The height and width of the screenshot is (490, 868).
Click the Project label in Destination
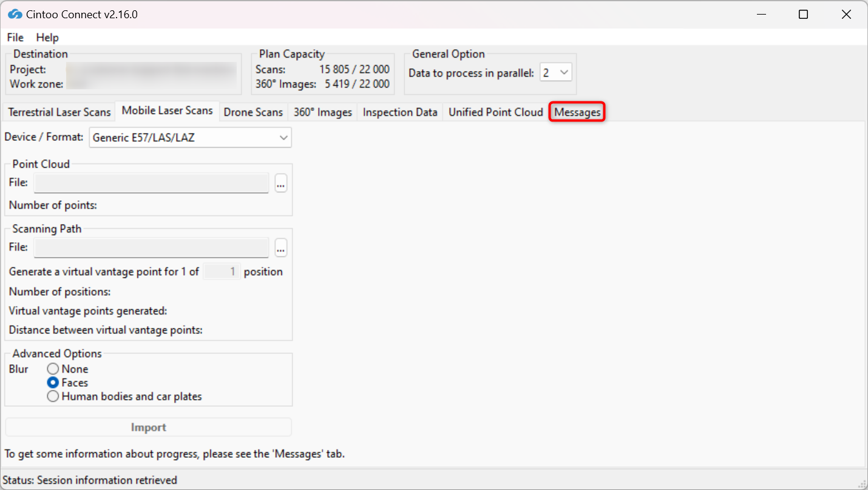pos(28,70)
